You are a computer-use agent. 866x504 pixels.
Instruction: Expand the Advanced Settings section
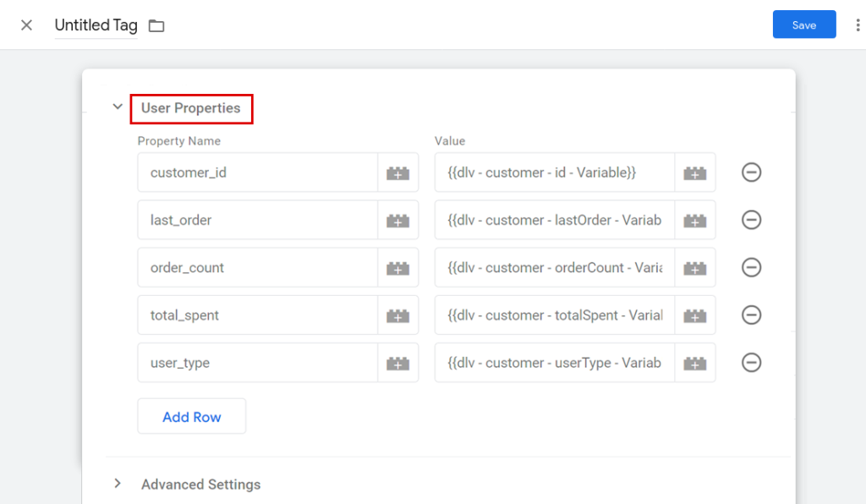(x=200, y=485)
